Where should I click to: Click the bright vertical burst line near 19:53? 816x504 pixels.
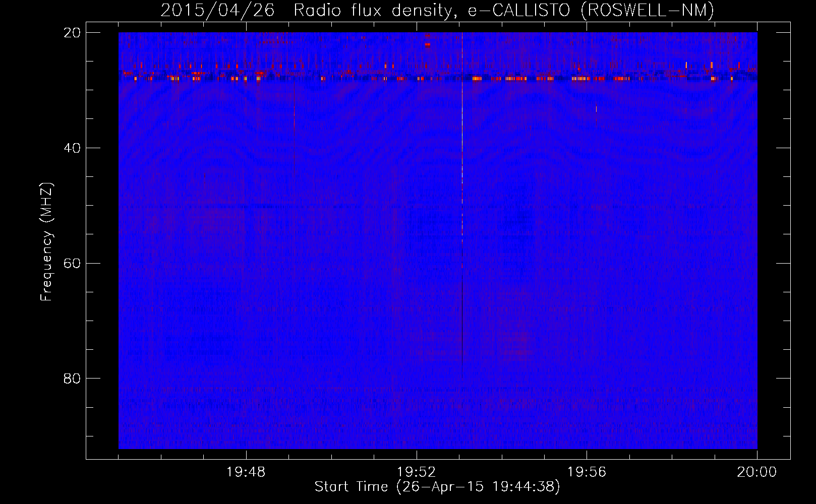(x=462, y=204)
